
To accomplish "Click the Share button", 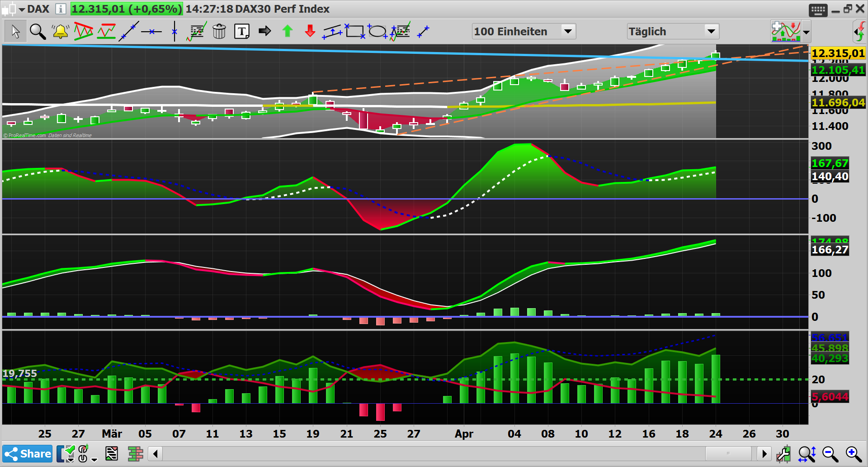I will pos(28,453).
